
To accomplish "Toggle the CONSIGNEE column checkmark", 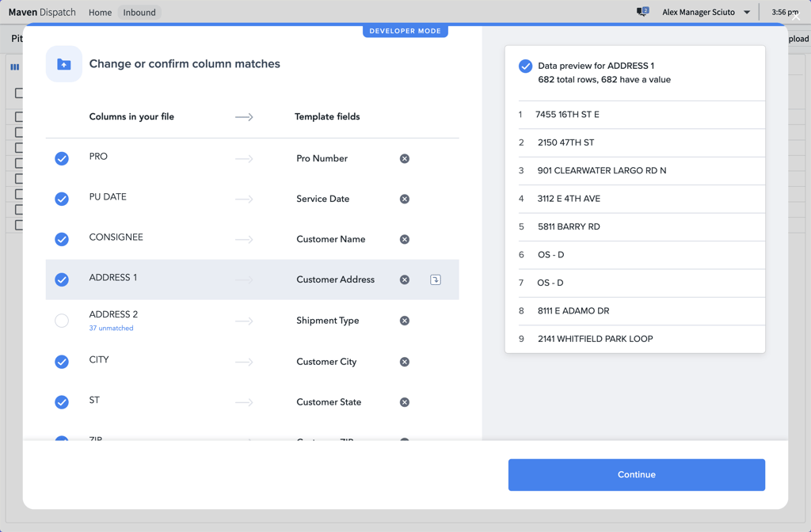I will (62, 239).
